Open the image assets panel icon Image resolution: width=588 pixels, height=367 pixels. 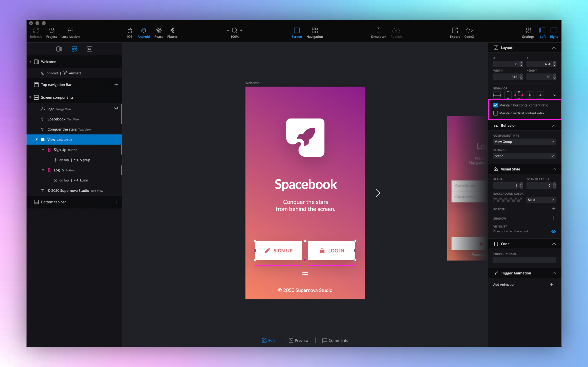point(89,49)
